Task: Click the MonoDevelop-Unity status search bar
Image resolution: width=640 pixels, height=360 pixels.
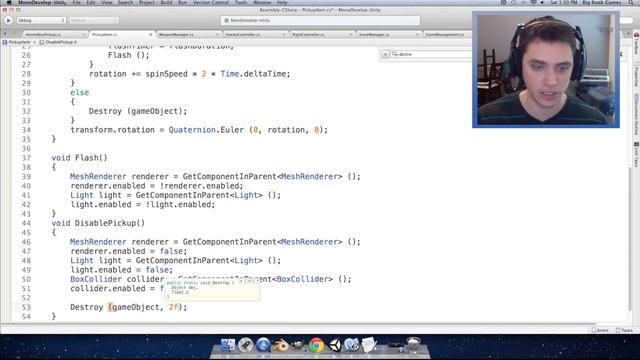Action: pyautogui.click(x=320, y=20)
